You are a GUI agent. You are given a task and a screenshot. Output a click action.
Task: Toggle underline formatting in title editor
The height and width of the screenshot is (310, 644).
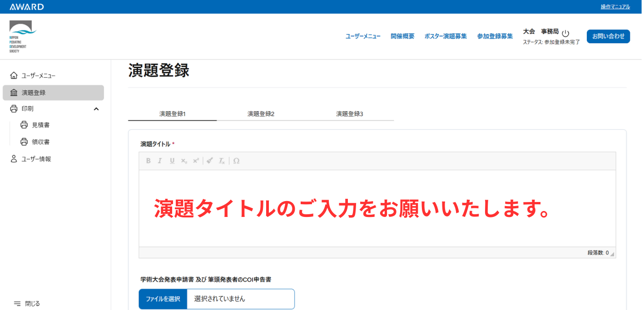(172, 161)
